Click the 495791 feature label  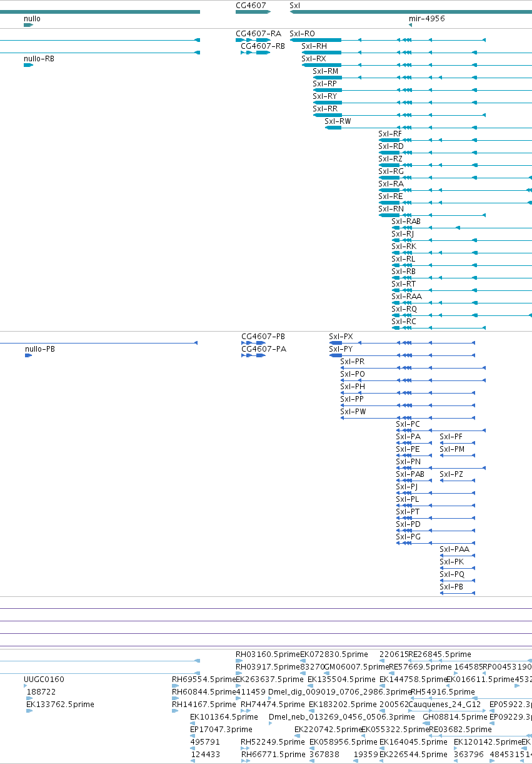point(205,741)
